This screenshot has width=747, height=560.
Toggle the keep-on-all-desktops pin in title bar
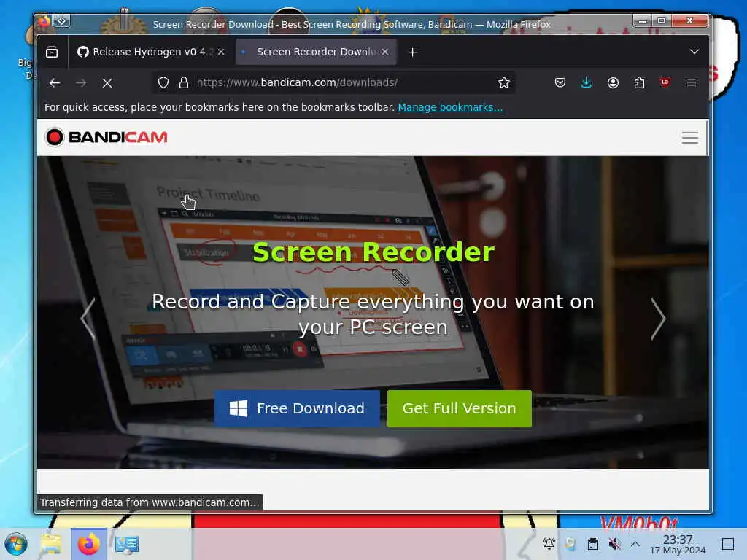click(62, 21)
